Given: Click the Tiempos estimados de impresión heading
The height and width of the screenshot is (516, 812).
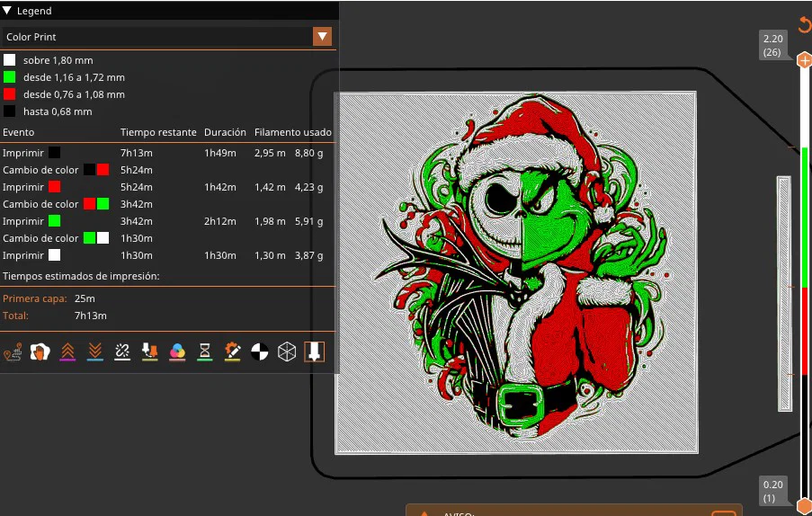Looking at the screenshot, I should (x=81, y=276).
